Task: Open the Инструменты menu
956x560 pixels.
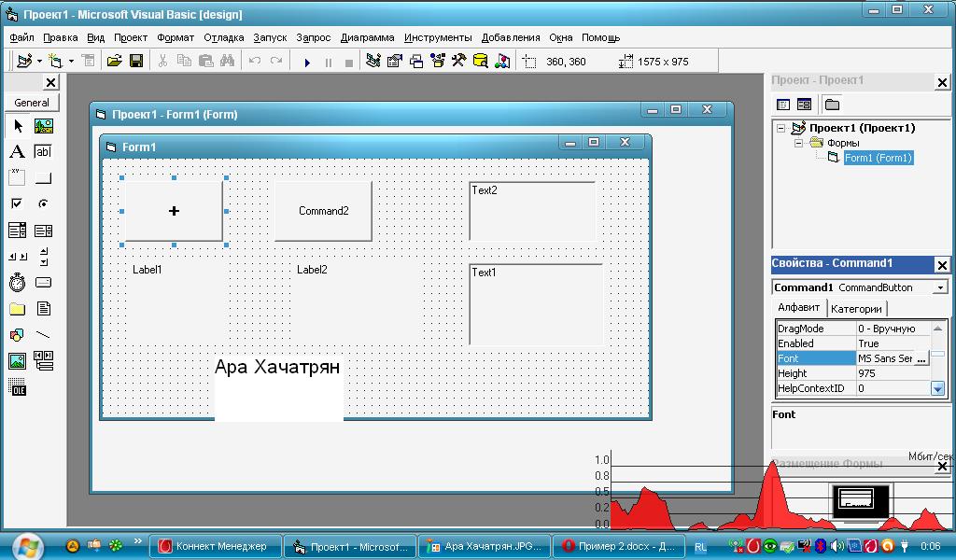Action: pos(438,37)
